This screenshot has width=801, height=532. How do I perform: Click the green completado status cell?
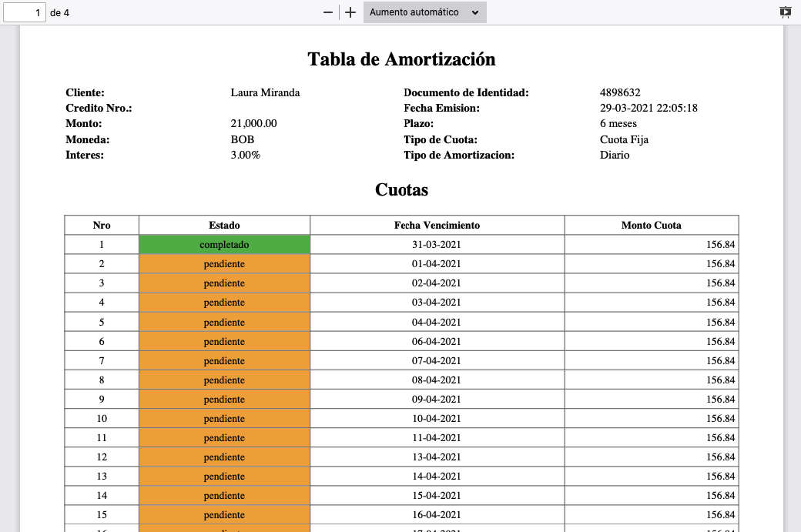pyautogui.click(x=224, y=245)
